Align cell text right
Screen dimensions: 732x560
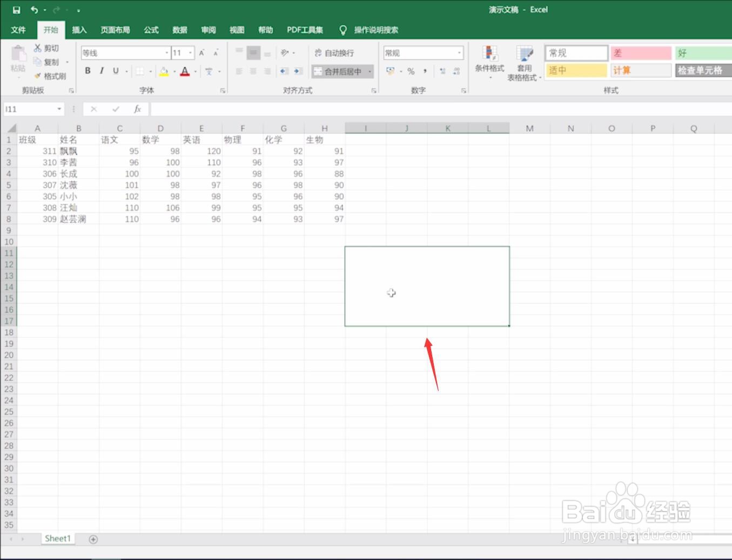tap(267, 71)
